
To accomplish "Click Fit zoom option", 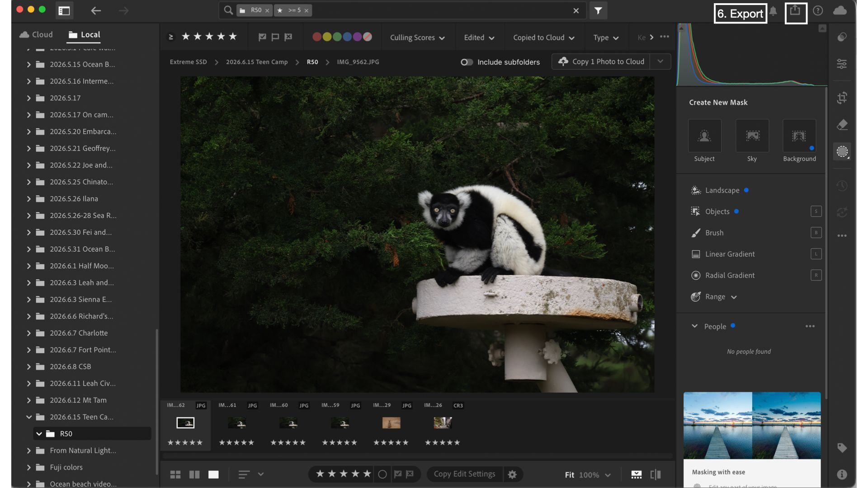I will (569, 475).
